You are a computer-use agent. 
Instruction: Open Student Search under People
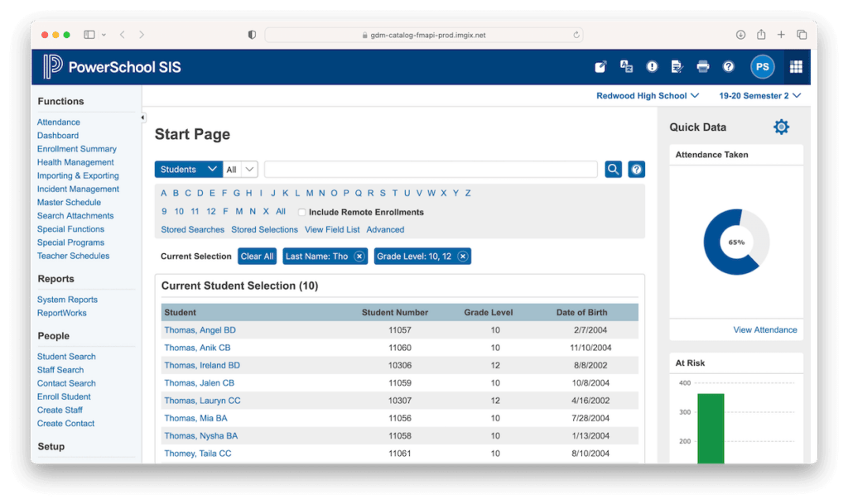(x=66, y=357)
